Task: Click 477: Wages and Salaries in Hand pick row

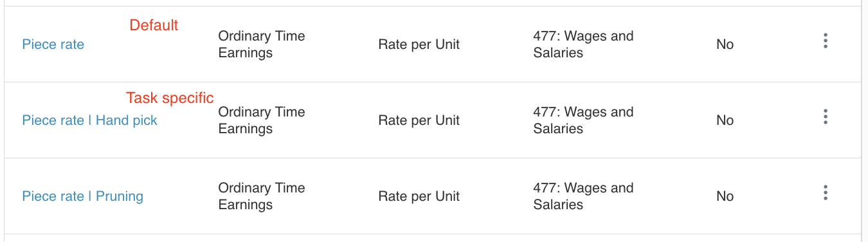Action: tap(583, 120)
